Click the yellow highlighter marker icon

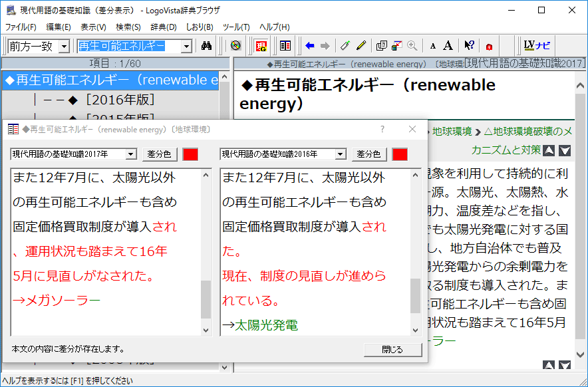[x=361, y=46]
